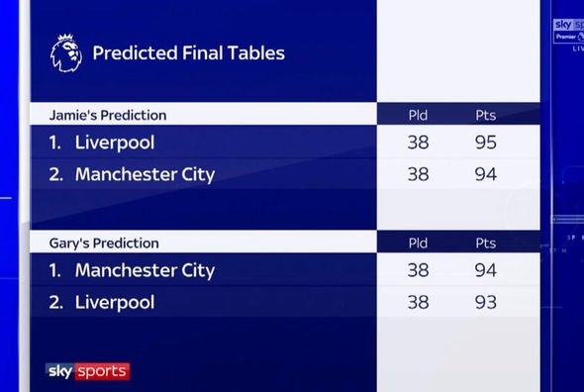Select the Predicted Final Tables heading
The height and width of the screenshot is (392, 584).
[x=188, y=52]
